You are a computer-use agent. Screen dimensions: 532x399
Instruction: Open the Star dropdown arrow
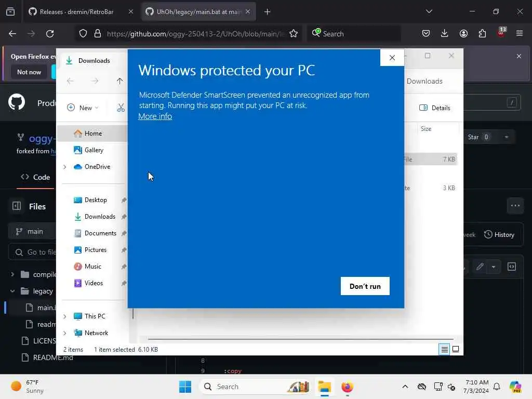click(506, 137)
